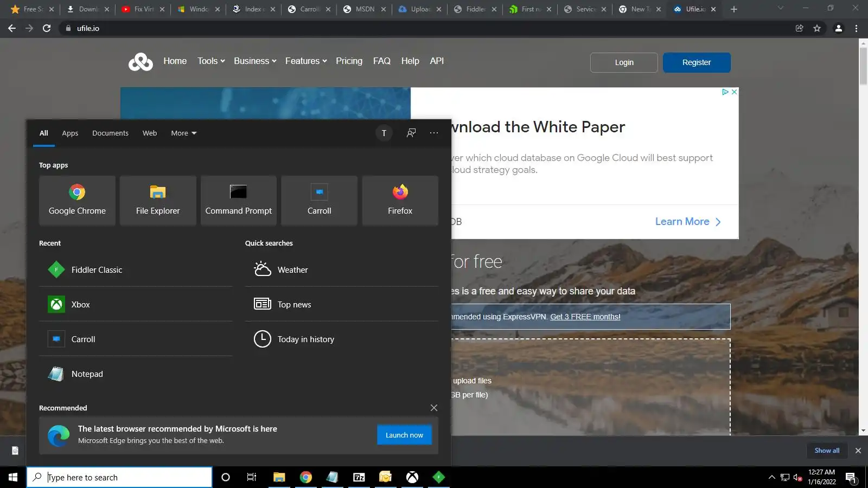Click the page vertical scrollbar thumb
Screen dimensions: 868x488
[x=863, y=66]
